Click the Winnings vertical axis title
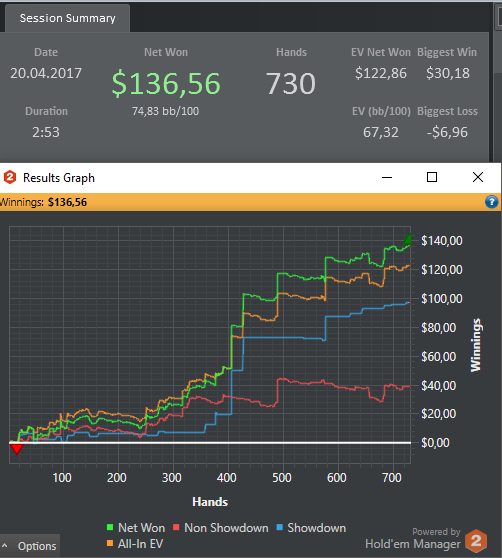The height and width of the screenshot is (558, 502). tap(476, 345)
